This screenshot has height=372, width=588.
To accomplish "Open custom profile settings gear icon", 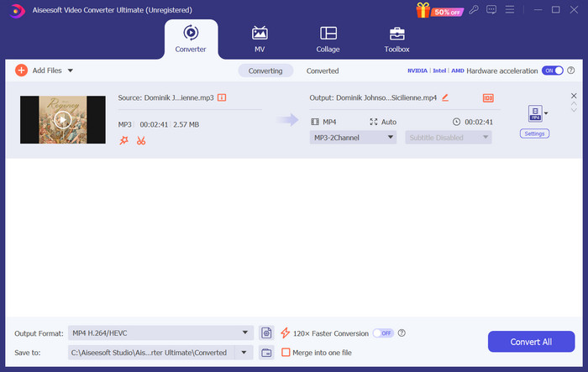I will 266,333.
